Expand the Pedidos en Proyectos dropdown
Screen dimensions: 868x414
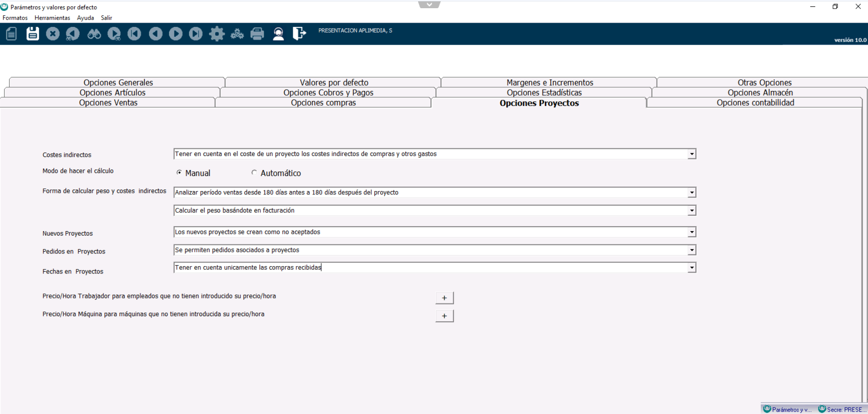tap(691, 250)
